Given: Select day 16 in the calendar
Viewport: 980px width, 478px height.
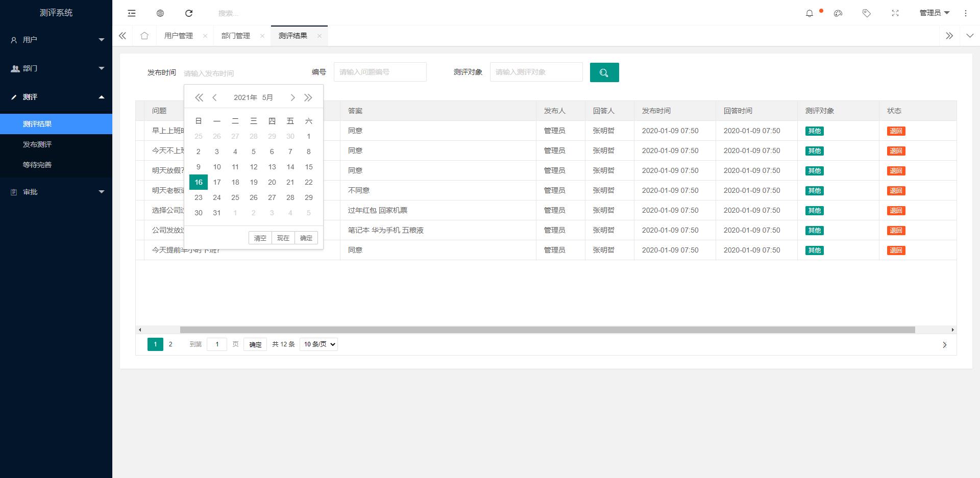Looking at the screenshot, I should (x=199, y=182).
